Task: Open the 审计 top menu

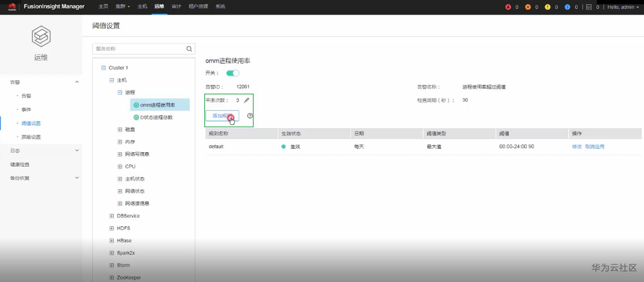Action: click(x=176, y=6)
